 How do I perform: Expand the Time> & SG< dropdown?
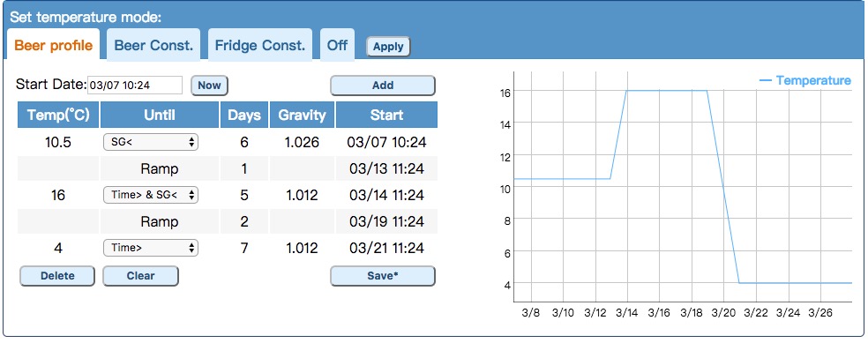point(151,195)
